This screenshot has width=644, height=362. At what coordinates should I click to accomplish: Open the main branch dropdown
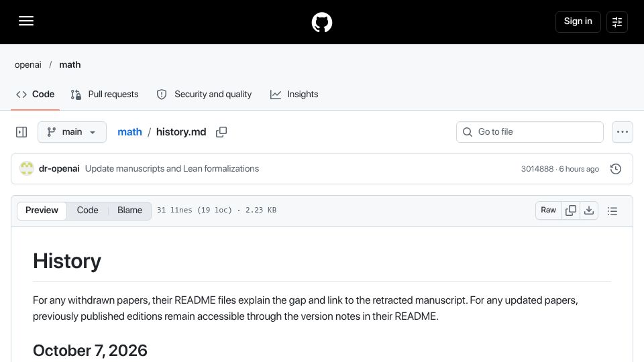pos(72,132)
